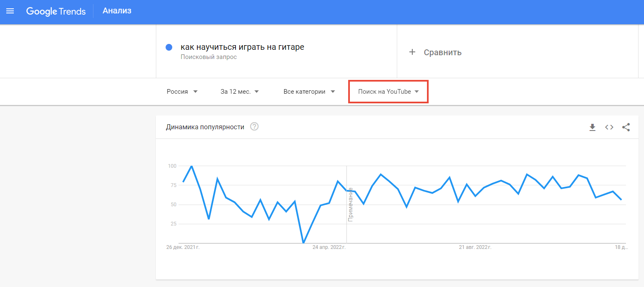Share the Динамика популярности chart

click(x=626, y=127)
